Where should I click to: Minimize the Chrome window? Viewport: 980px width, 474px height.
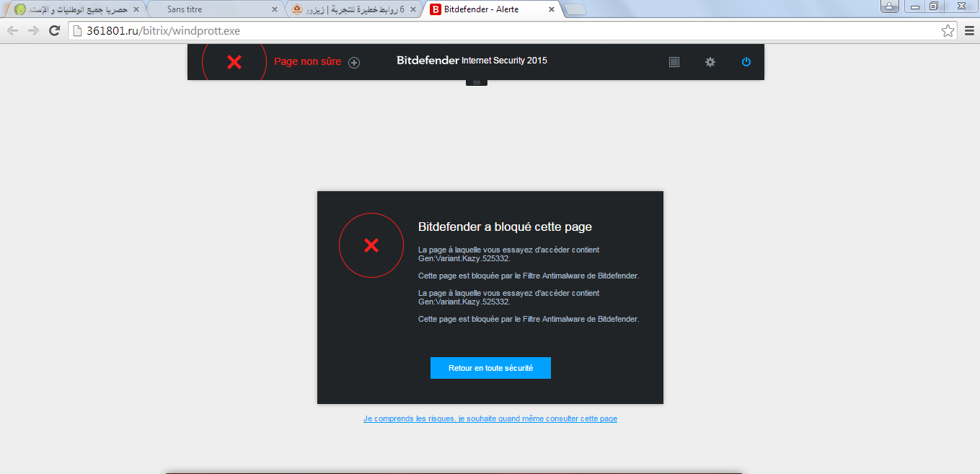tap(915, 6)
